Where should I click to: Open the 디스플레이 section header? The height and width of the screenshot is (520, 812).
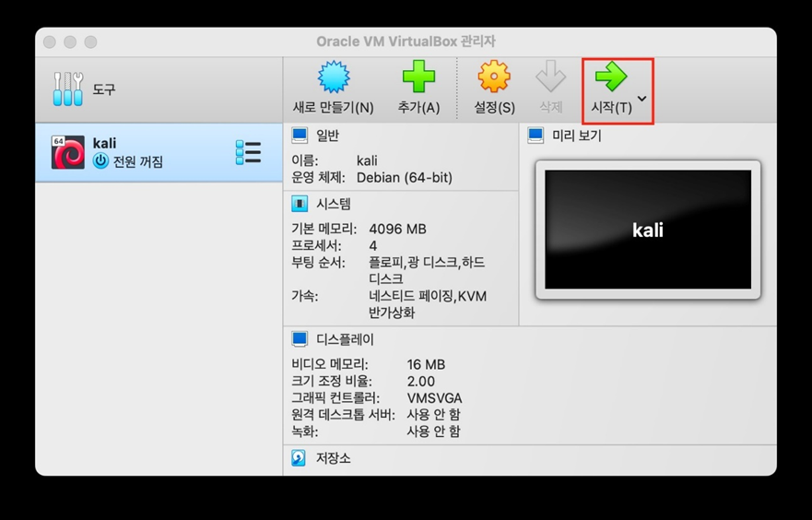pyautogui.click(x=345, y=339)
